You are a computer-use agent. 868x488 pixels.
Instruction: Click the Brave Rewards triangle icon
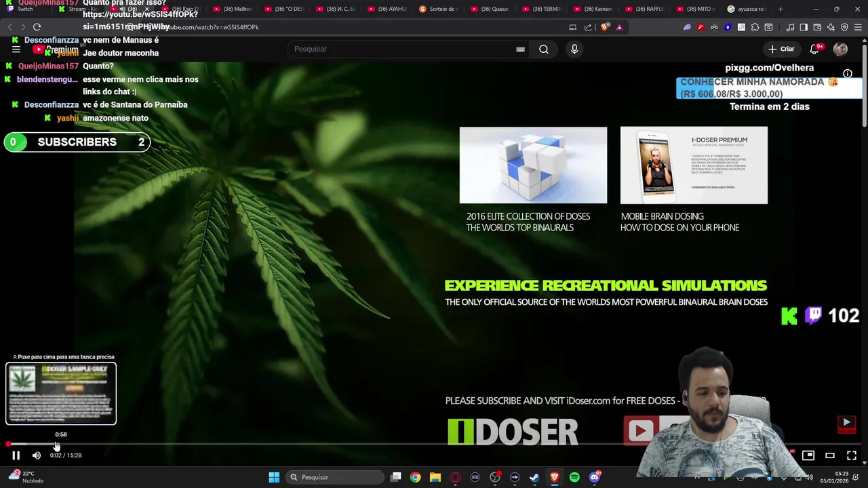[x=619, y=27]
